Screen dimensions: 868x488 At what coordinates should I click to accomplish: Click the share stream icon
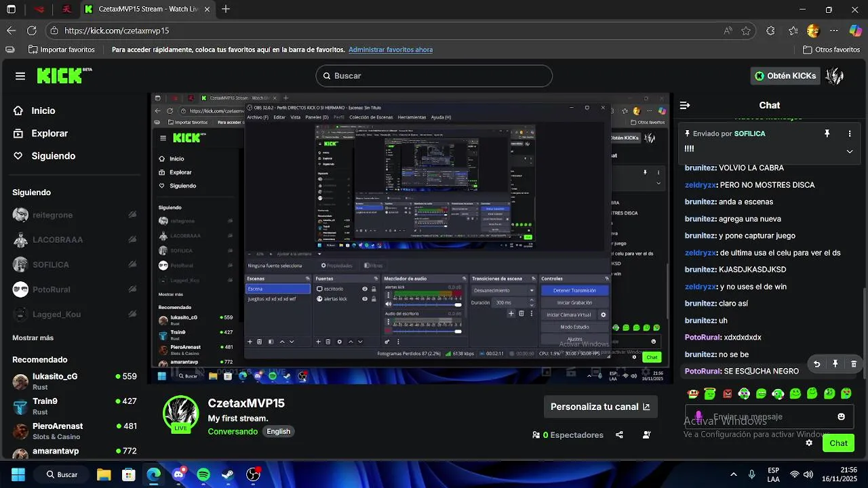[x=619, y=435]
